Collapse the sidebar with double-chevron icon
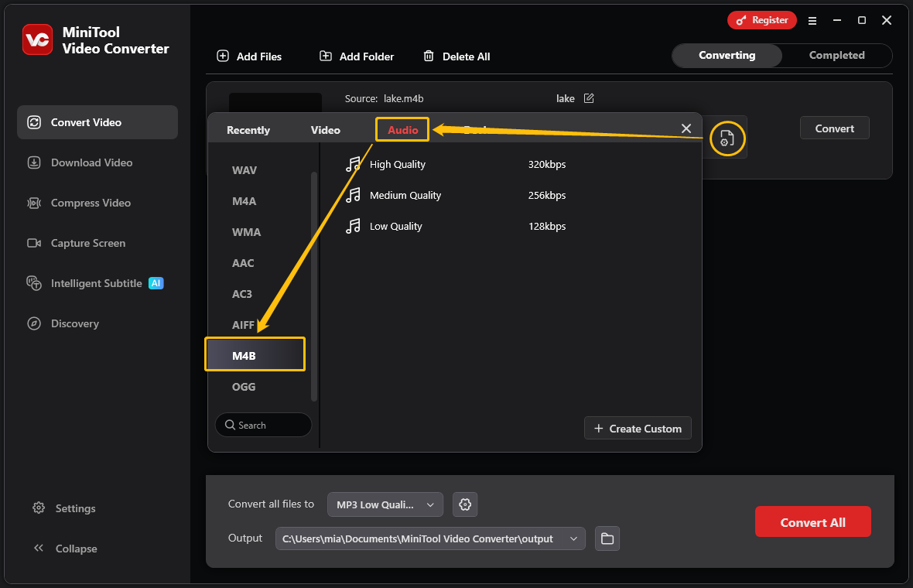 coord(39,548)
